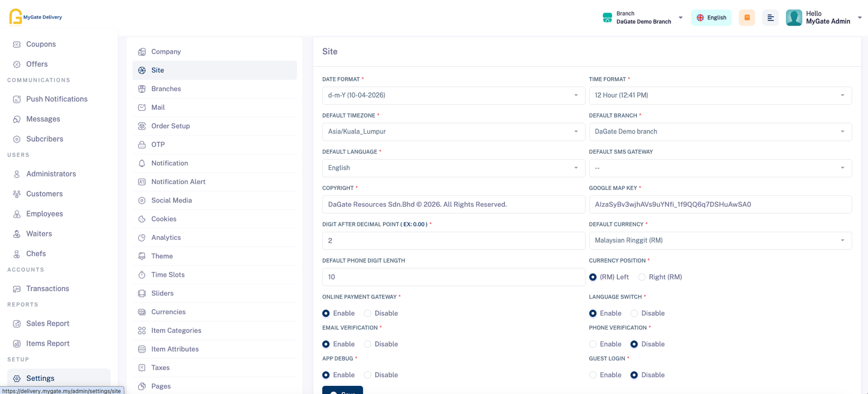Image resolution: width=868 pixels, height=394 pixels.
Task: Click the Push Notifications sidebar icon
Action: pyautogui.click(x=17, y=99)
